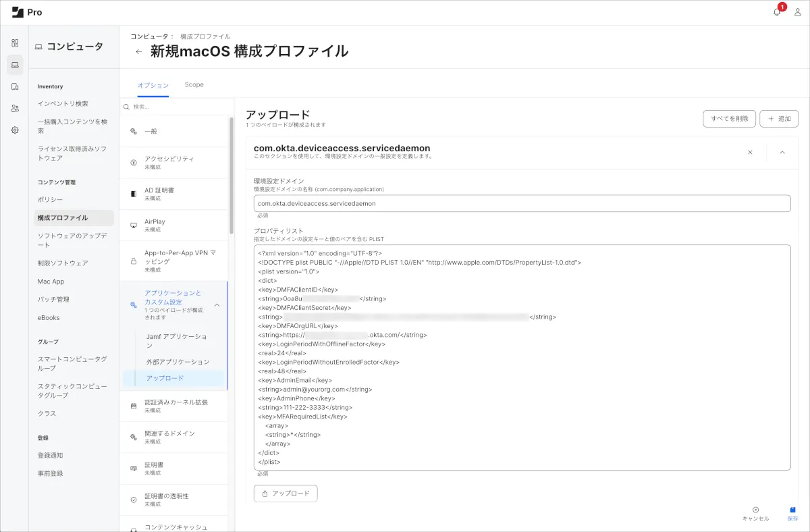Switch to the Scope tab
The height and width of the screenshot is (532, 810).
point(194,85)
